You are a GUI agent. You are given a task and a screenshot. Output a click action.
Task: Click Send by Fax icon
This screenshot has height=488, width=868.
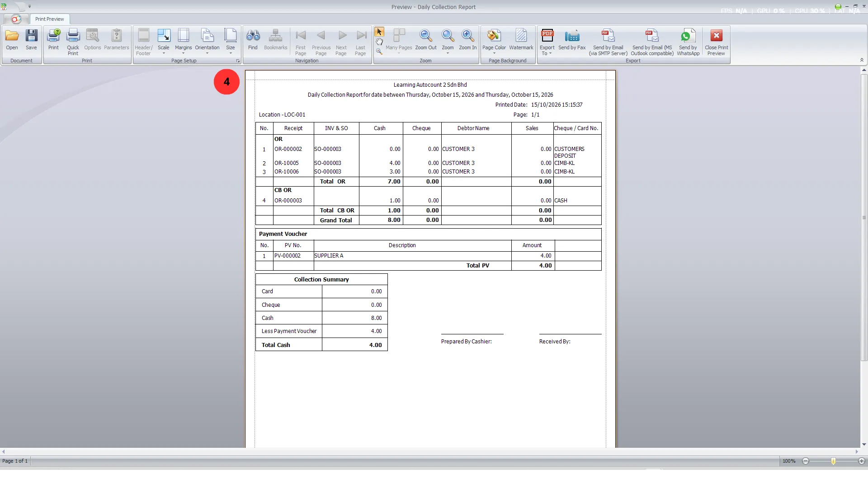(x=572, y=39)
